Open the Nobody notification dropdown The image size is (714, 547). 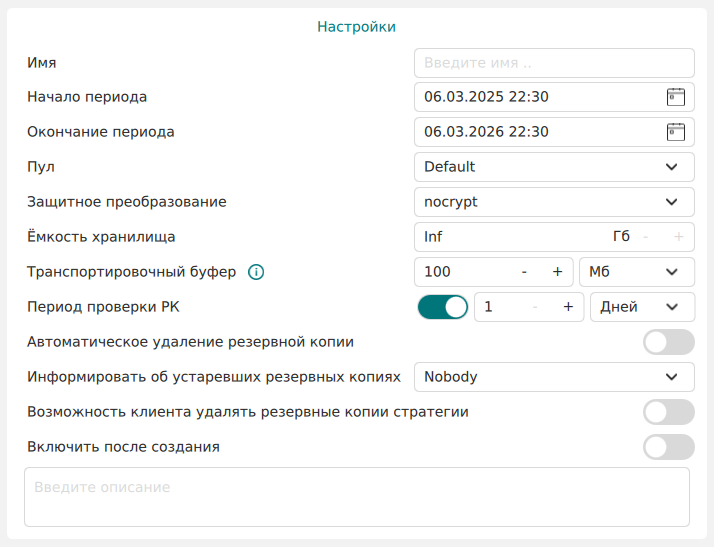click(553, 377)
